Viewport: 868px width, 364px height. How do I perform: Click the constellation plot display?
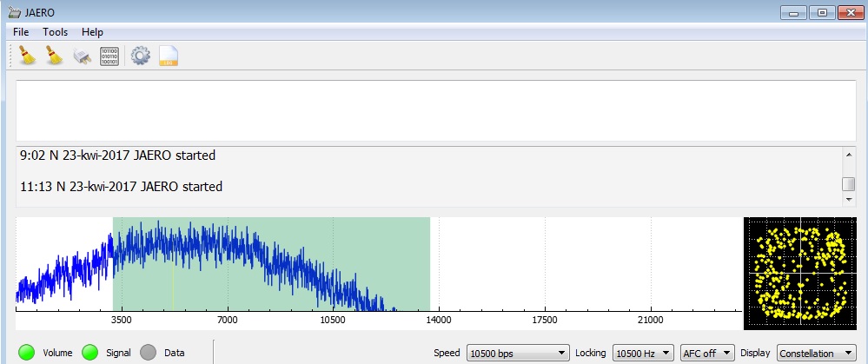(800, 274)
